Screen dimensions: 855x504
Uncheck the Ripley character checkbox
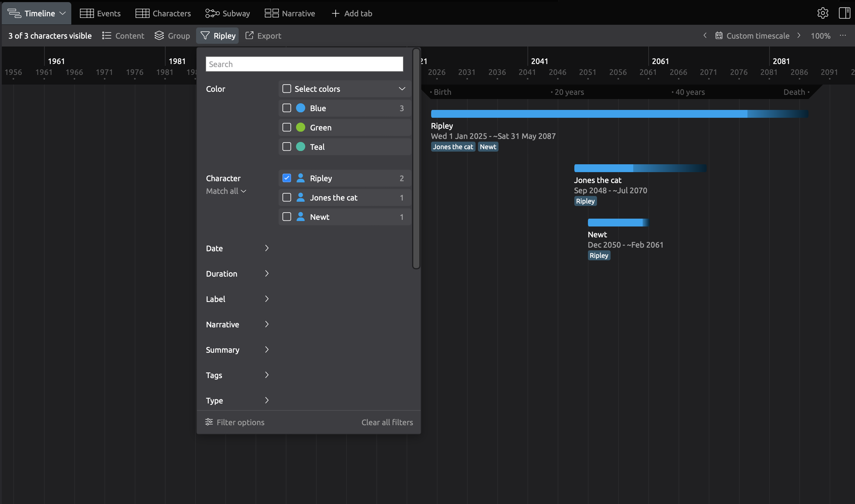click(x=287, y=178)
